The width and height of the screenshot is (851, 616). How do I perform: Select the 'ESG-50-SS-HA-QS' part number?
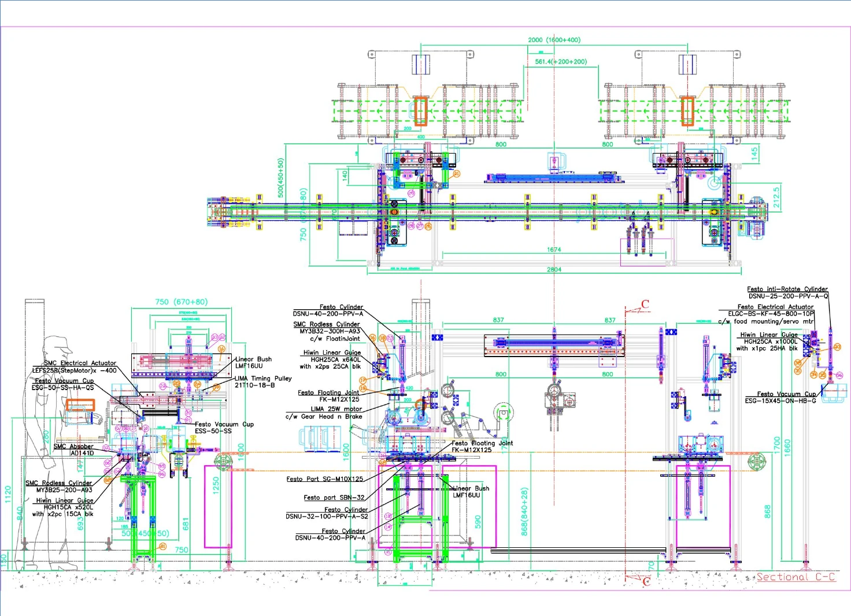pyautogui.click(x=62, y=388)
